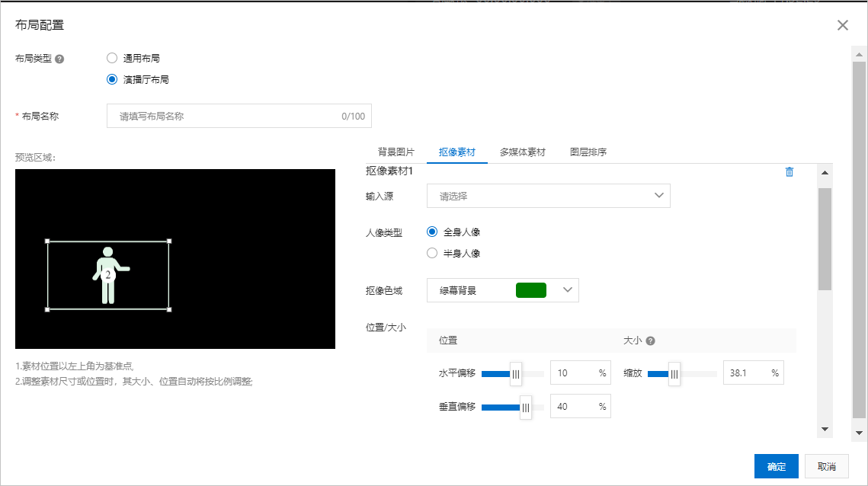The image size is (868, 486).
Task: Click the 水平偏移 slider handle
Action: tap(516, 374)
